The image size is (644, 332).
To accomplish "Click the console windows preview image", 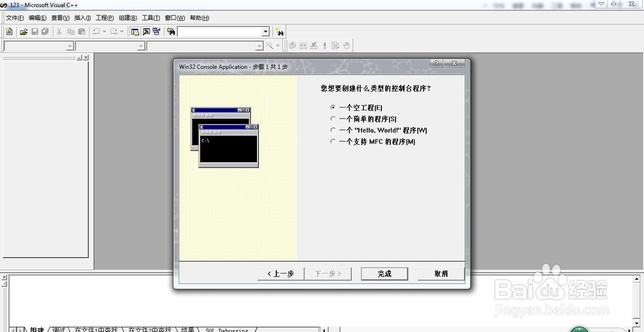I will tap(225, 137).
